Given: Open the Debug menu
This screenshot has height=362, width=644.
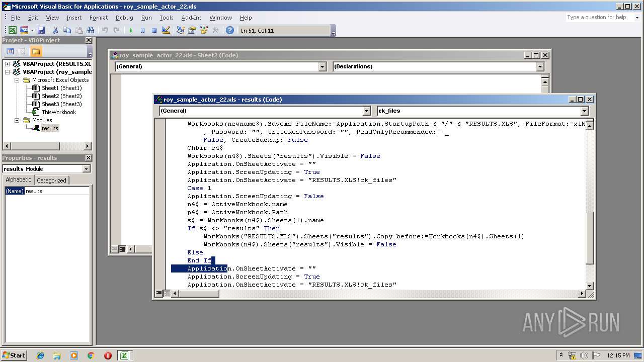Looking at the screenshot, I should pyautogui.click(x=124, y=18).
